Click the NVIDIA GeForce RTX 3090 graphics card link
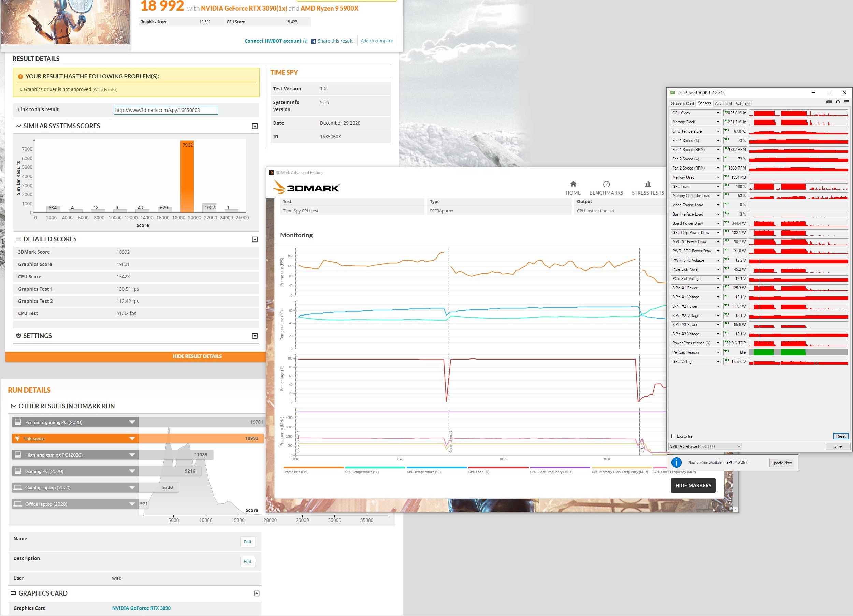This screenshot has height=616, width=853. tap(141, 608)
